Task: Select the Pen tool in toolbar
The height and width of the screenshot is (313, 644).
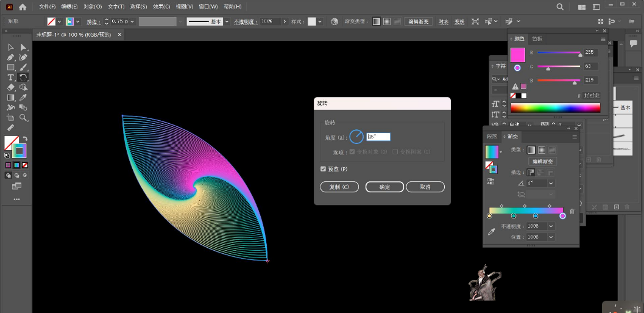Action: point(11,57)
